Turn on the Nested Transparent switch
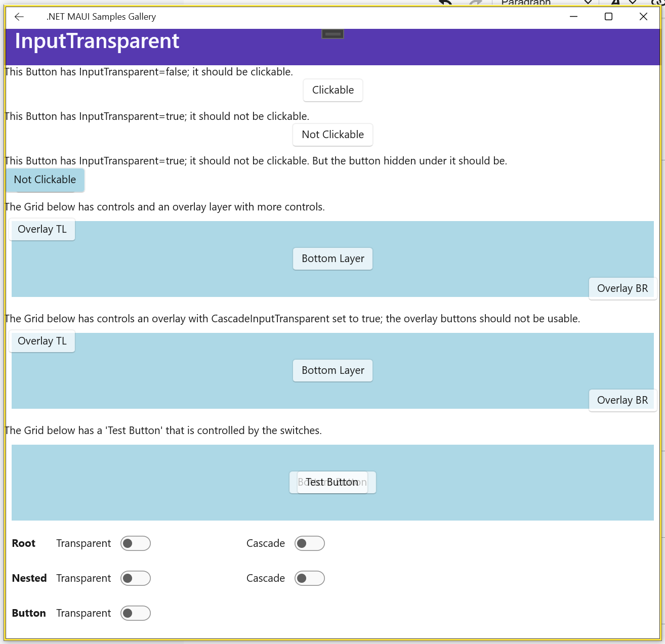Image resolution: width=665 pixels, height=644 pixels. point(136,578)
